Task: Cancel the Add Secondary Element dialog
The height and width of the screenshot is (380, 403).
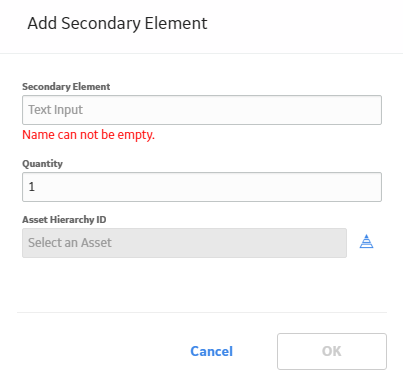Action: 212,351
